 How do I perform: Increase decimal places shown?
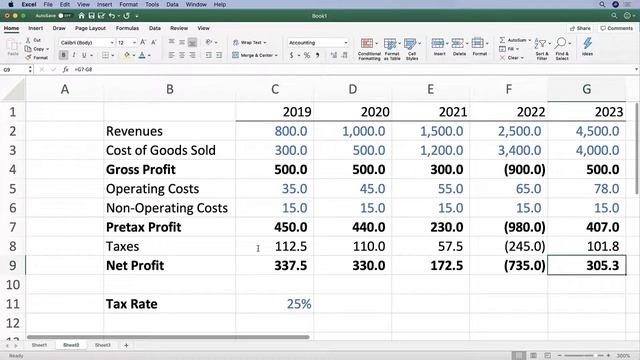(334, 55)
